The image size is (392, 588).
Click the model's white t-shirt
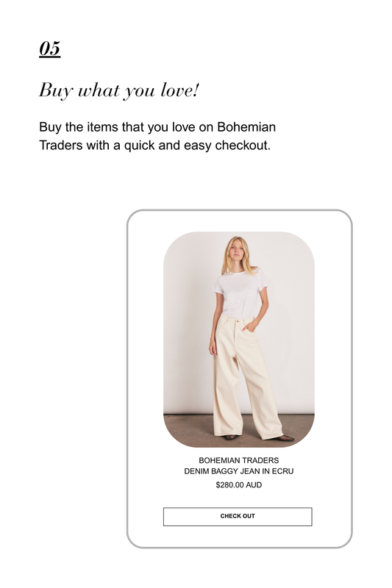[x=240, y=295]
